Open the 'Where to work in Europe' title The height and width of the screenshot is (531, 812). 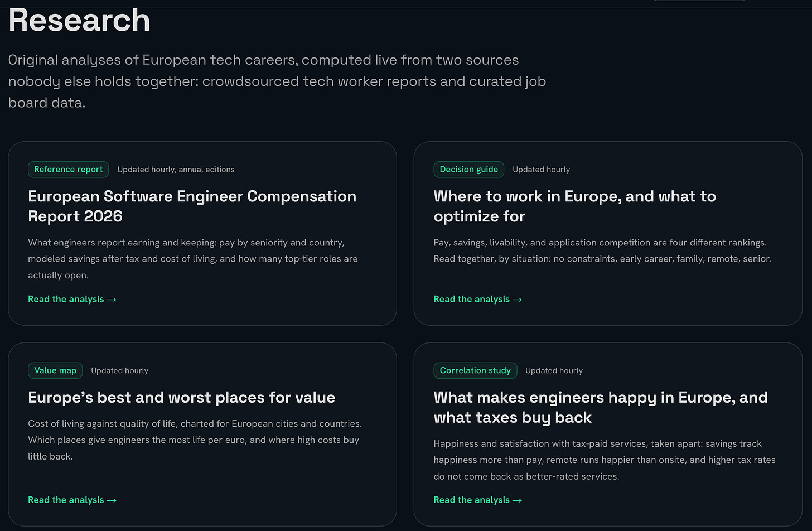point(575,206)
